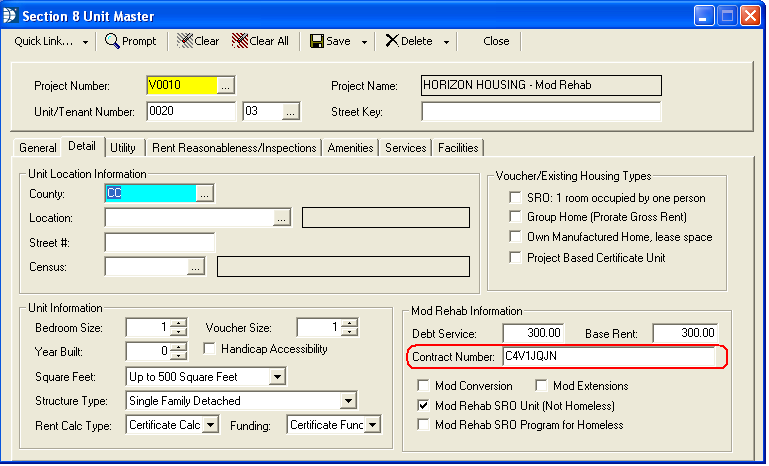Increase Bedroom Size with up arrow
769x466 pixels.
point(179,323)
